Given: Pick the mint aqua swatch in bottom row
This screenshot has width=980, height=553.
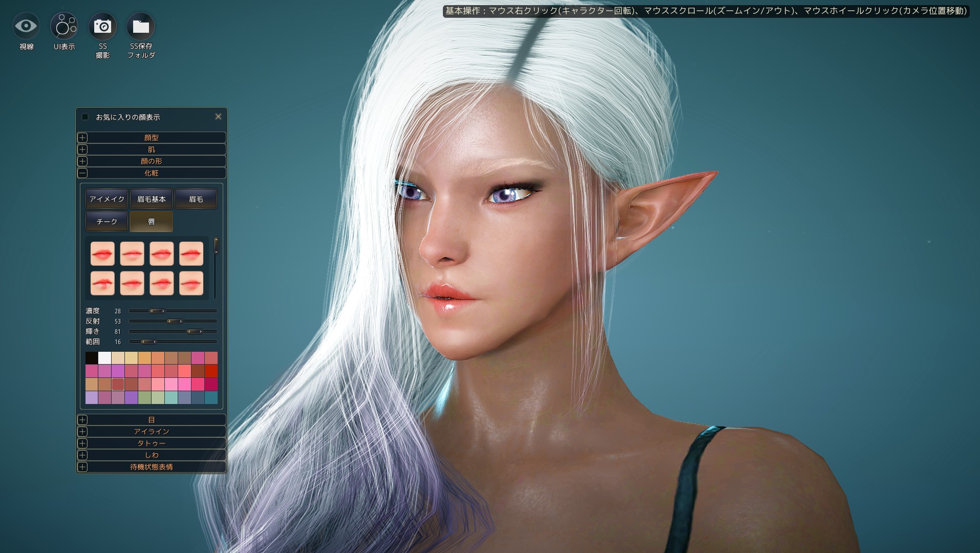Looking at the screenshot, I should coord(172,397).
